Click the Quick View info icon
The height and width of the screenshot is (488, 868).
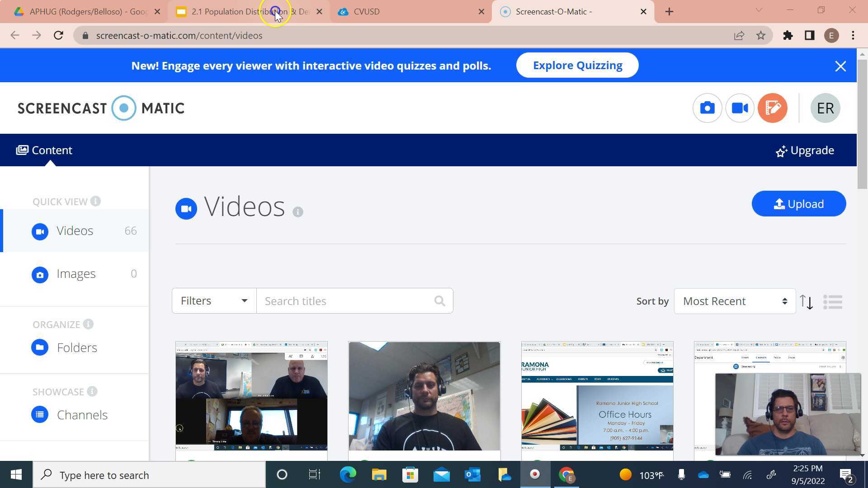pyautogui.click(x=95, y=201)
